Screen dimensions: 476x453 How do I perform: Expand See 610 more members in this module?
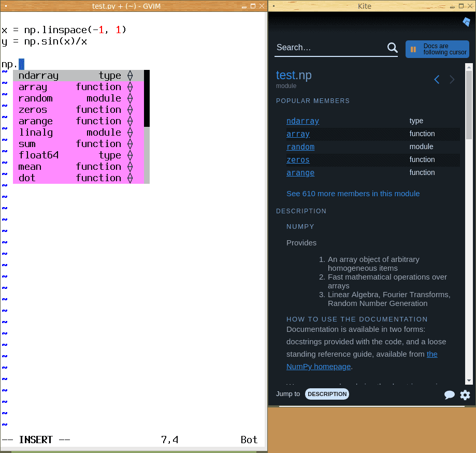tap(353, 194)
